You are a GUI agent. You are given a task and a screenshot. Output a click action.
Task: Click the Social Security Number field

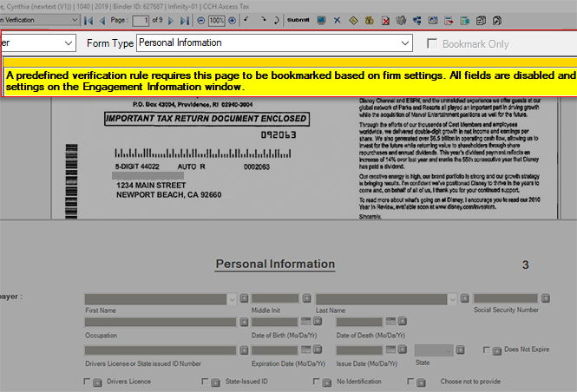coord(506,298)
